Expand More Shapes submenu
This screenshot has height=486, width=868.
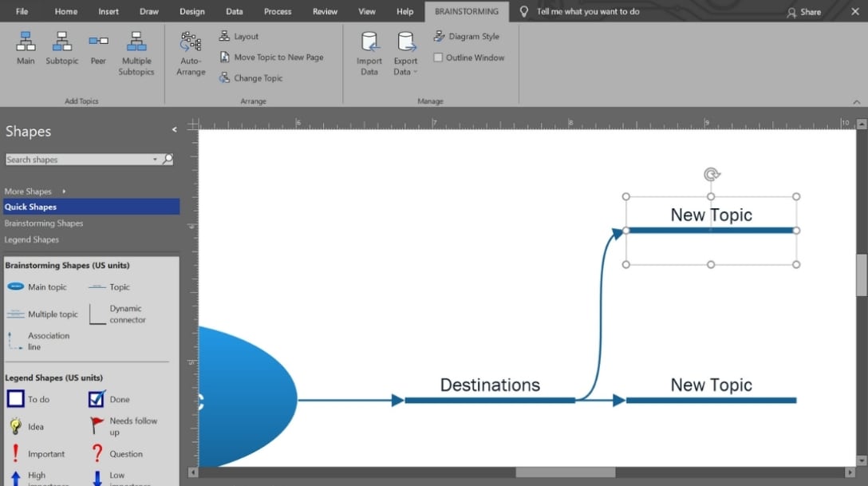(x=64, y=191)
